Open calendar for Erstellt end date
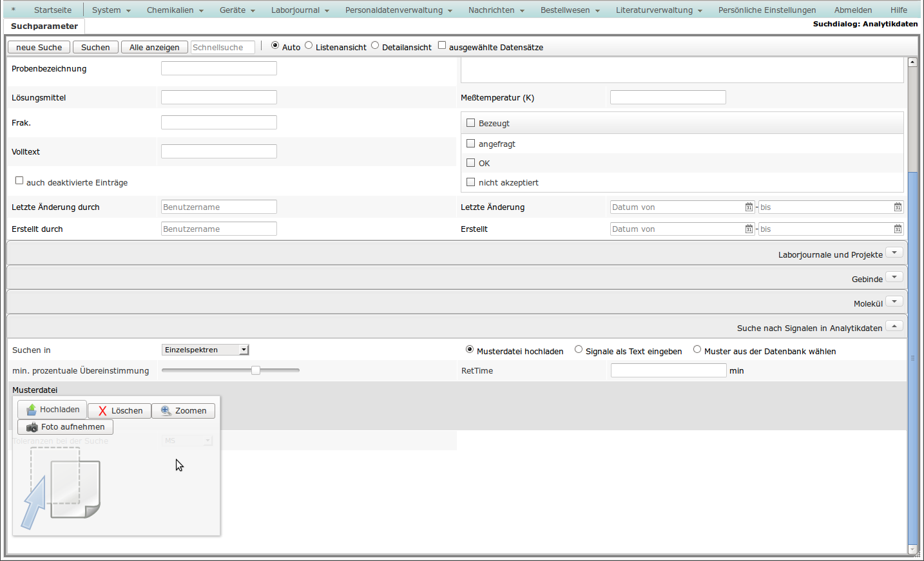This screenshot has width=924, height=561. (x=898, y=229)
